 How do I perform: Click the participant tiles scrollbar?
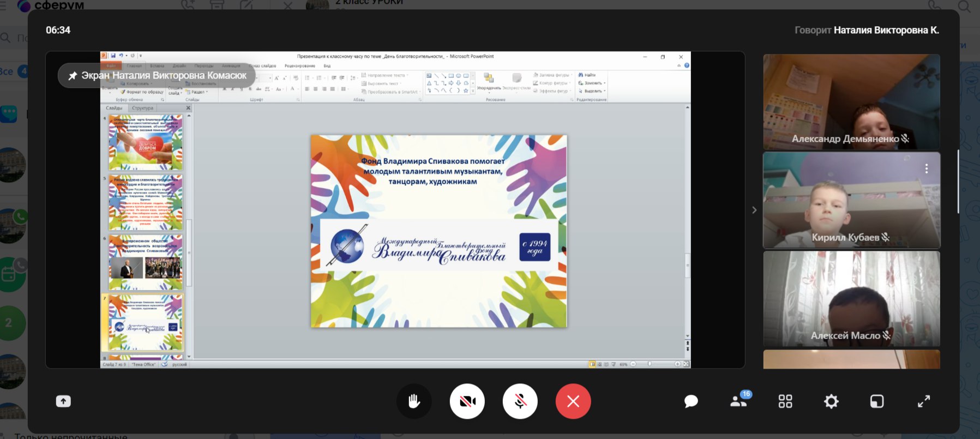click(x=958, y=181)
